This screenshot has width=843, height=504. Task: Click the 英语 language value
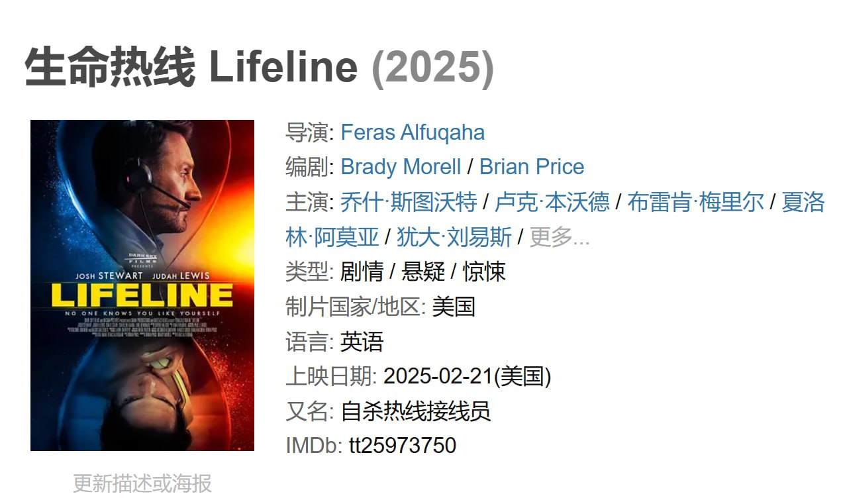[362, 341]
